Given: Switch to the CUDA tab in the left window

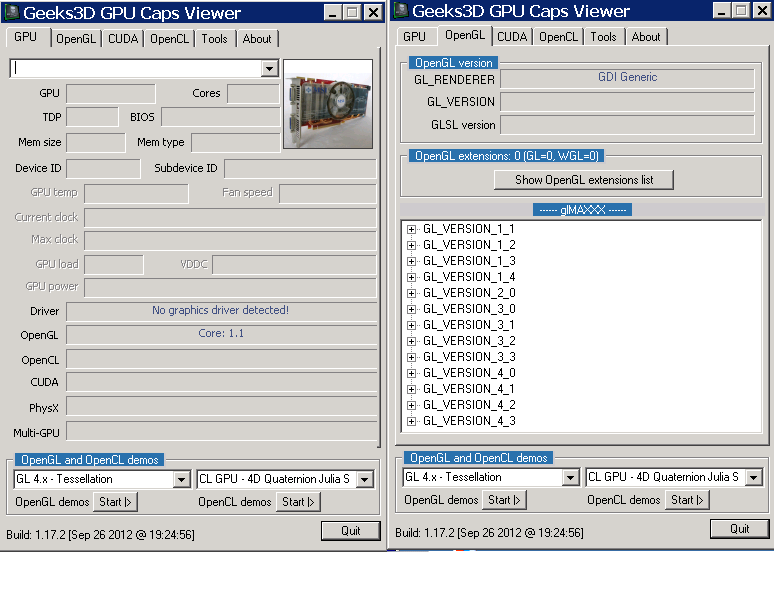Looking at the screenshot, I should click(122, 38).
